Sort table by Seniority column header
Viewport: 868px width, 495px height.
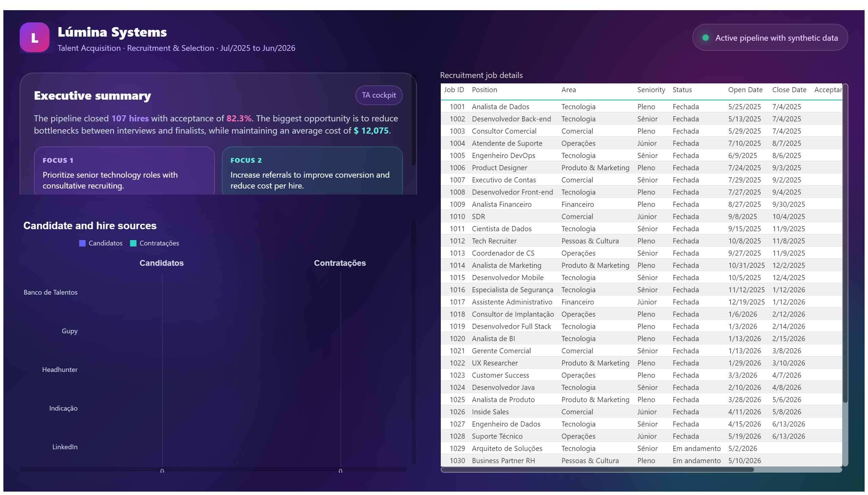[x=651, y=90]
